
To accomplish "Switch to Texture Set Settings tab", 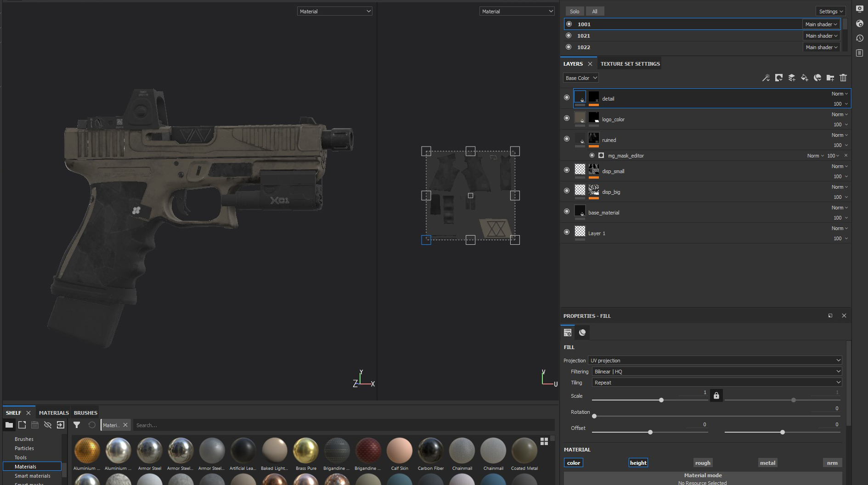I will pyautogui.click(x=630, y=64).
